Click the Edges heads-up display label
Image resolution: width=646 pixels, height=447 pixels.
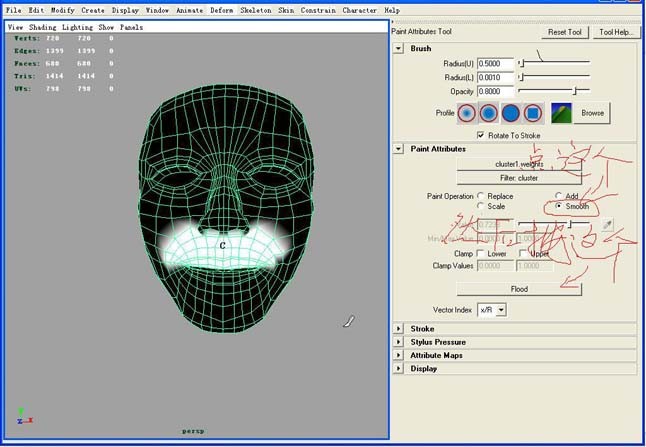[x=27, y=51]
